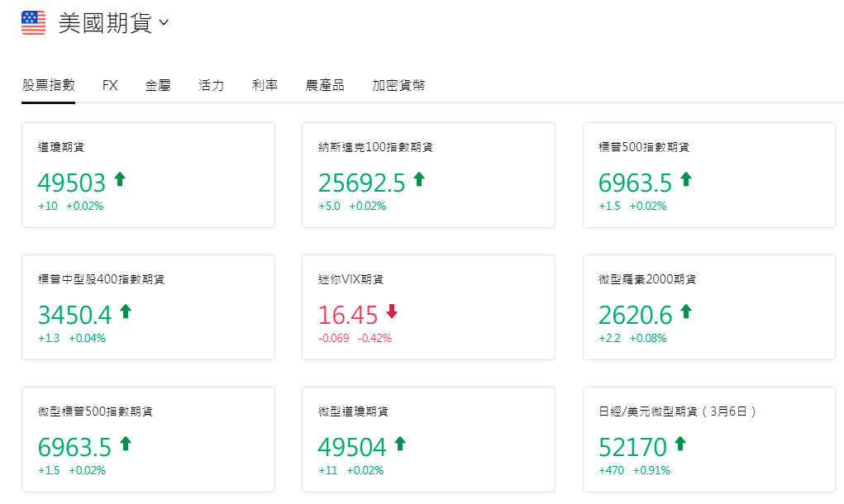This screenshot has width=844, height=504.
Task: Click the 16.45 price on 迷你VIX期貨
Action: pyautogui.click(x=347, y=314)
